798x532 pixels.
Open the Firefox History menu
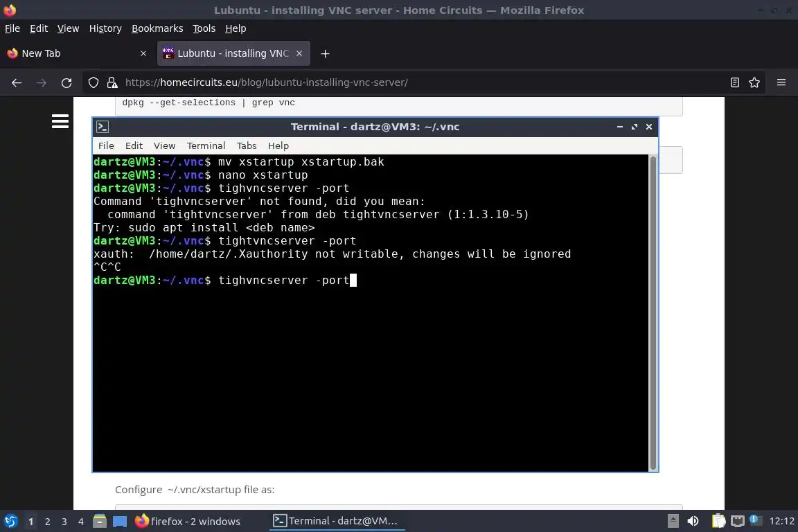click(105, 28)
